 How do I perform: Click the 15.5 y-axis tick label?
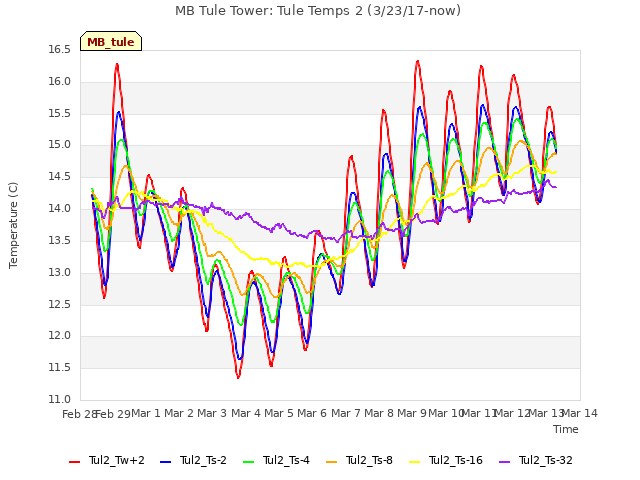point(60,113)
